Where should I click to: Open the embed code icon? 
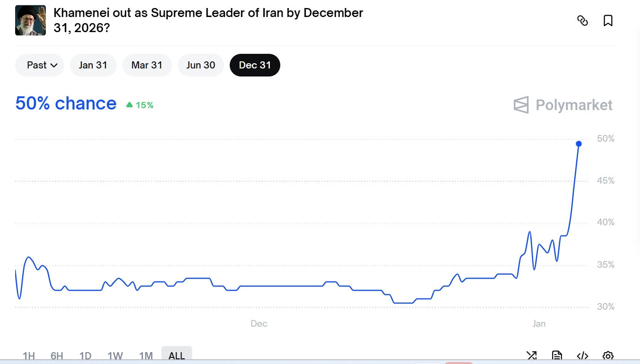582,356
